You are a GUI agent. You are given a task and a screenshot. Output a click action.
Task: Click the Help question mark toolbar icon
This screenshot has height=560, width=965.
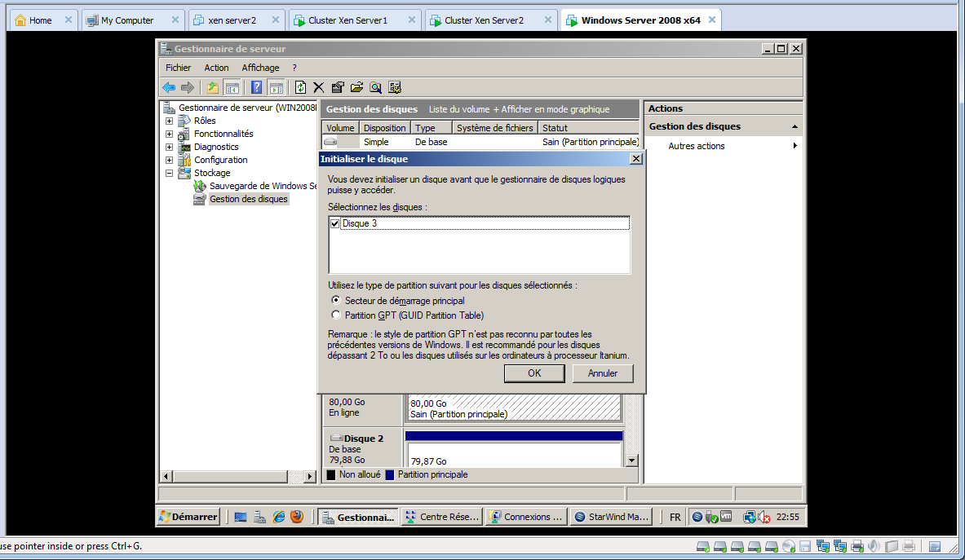pos(256,87)
